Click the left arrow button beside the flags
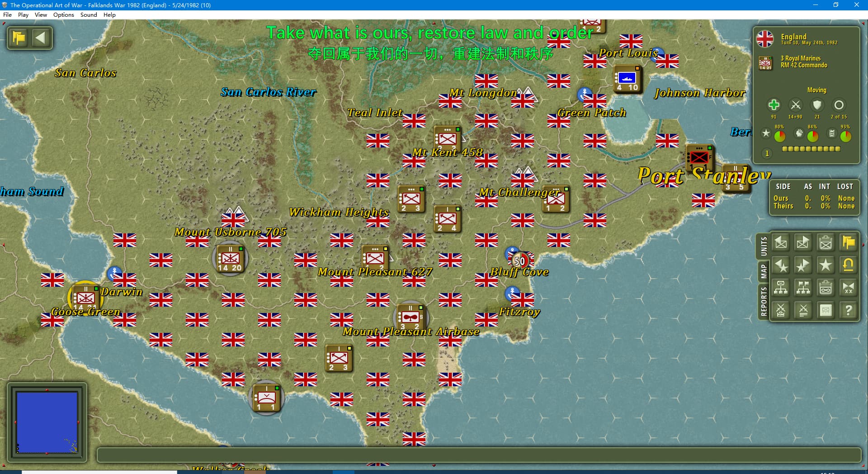This screenshot has width=868, height=474. [x=41, y=38]
